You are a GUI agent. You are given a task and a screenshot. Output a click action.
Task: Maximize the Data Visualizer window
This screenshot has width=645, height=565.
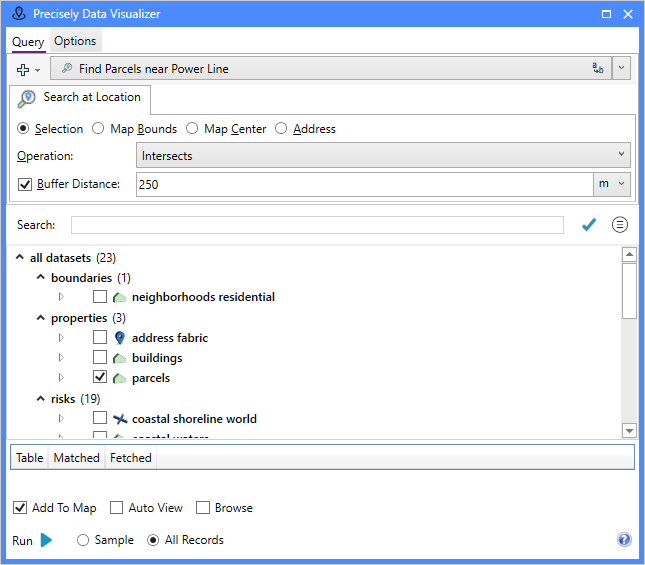point(606,14)
